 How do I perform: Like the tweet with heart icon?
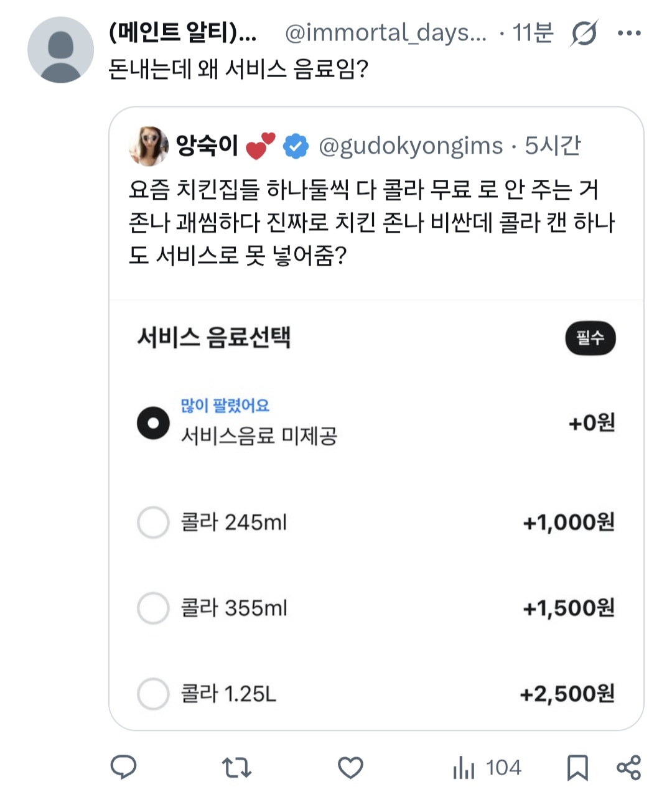pyautogui.click(x=350, y=768)
